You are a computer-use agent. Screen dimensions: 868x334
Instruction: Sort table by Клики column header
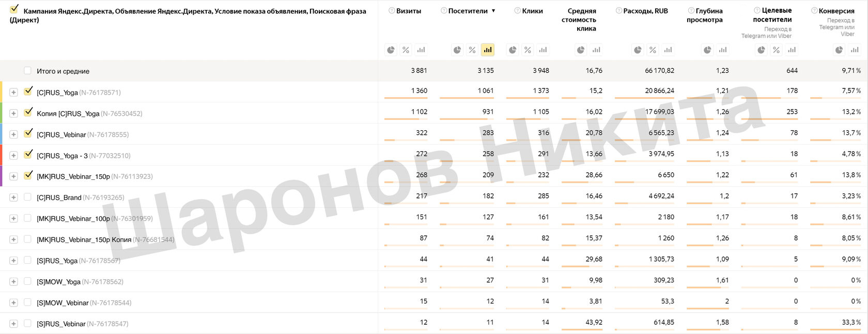click(x=532, y=11)
